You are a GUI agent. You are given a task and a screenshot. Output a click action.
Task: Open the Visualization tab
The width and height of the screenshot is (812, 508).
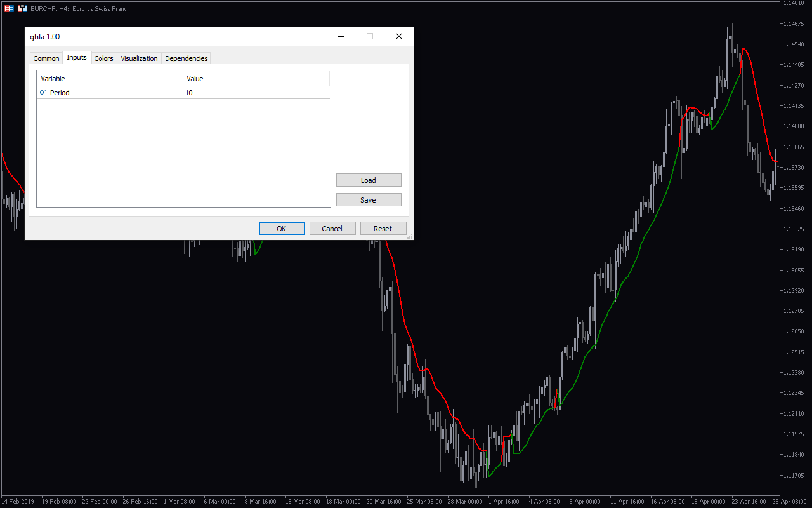tap(139, 58)
